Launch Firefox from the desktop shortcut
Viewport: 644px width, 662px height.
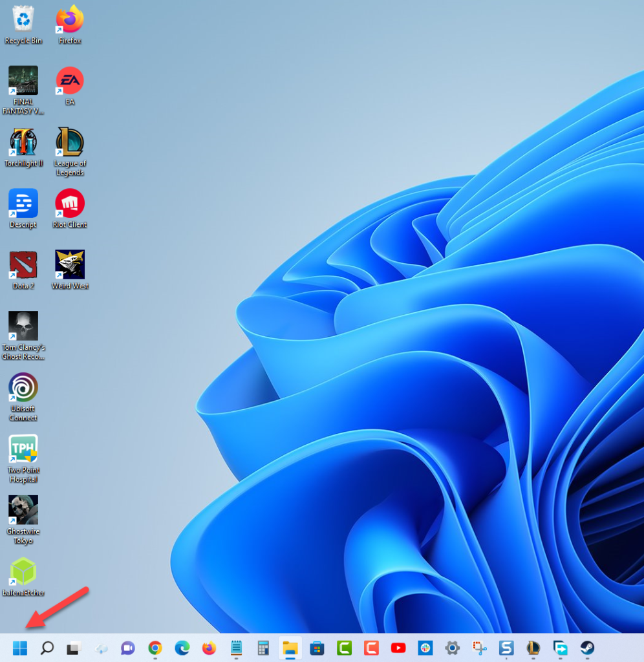coord(70,25)
